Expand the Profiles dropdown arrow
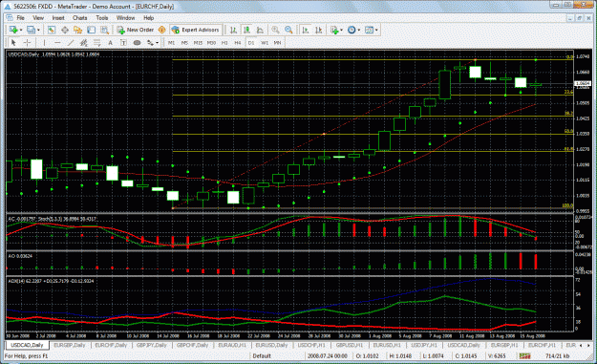Screen dimensions: 597x364 tap(38, 30)
